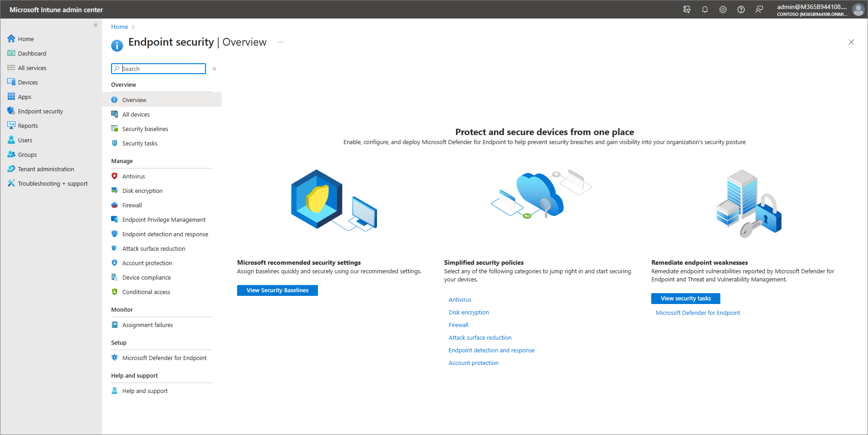Collapse the main left navigation pane
The image size is (868, 435).
(x=95, y=25)
